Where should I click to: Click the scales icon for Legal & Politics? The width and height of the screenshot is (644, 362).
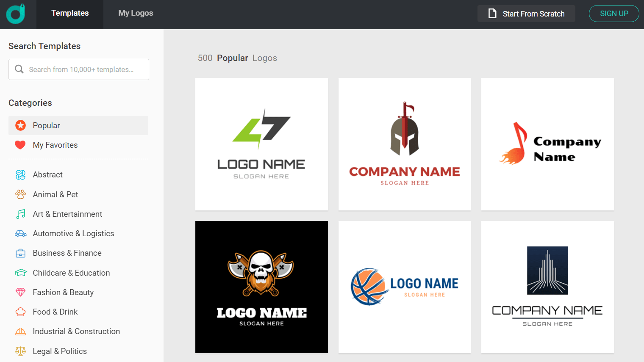(x=20, y=351)
